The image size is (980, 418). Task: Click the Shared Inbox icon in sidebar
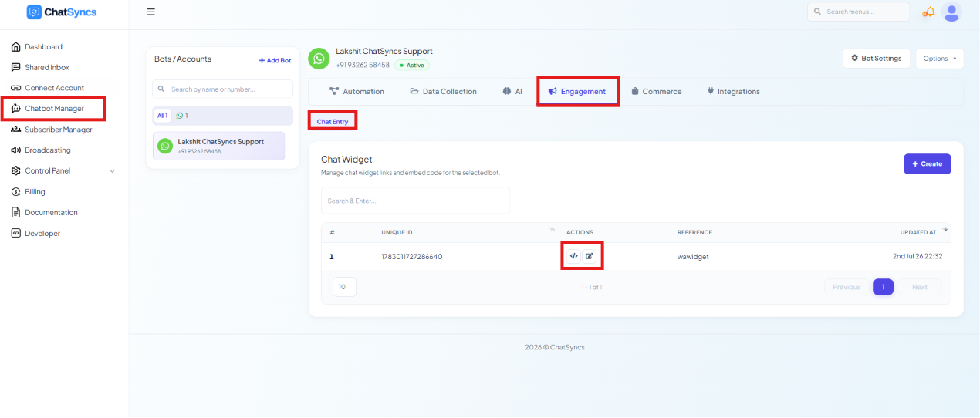[x=16, y=67]
